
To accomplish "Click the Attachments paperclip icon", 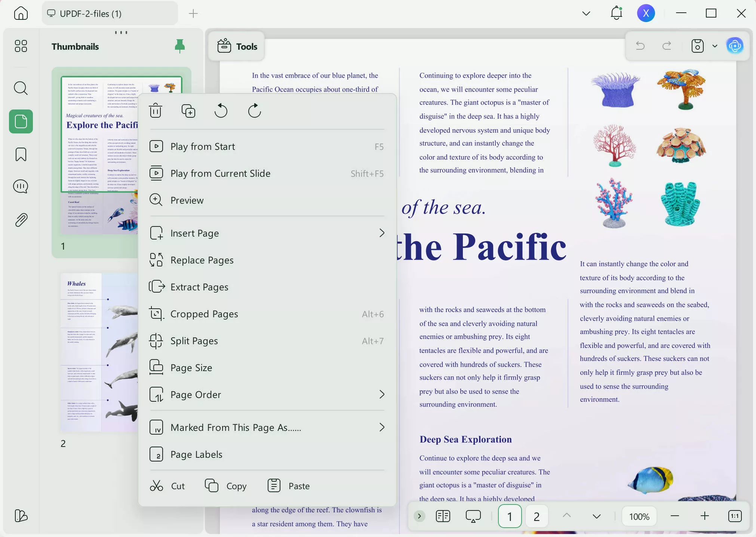I will pos(21,220).
